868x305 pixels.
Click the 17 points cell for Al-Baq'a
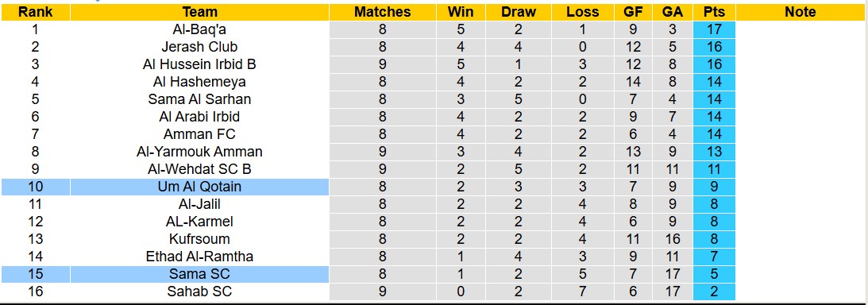tap(714, 29)
